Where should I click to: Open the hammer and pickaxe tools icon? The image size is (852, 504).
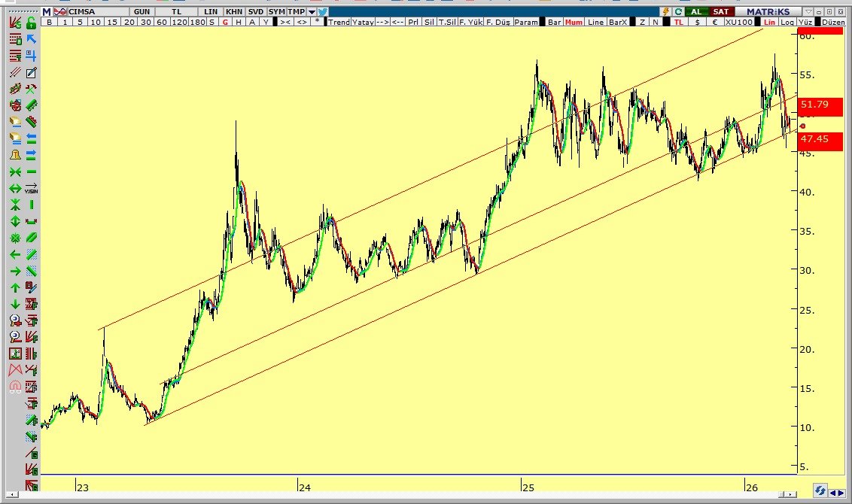click(x=31, y=89)
